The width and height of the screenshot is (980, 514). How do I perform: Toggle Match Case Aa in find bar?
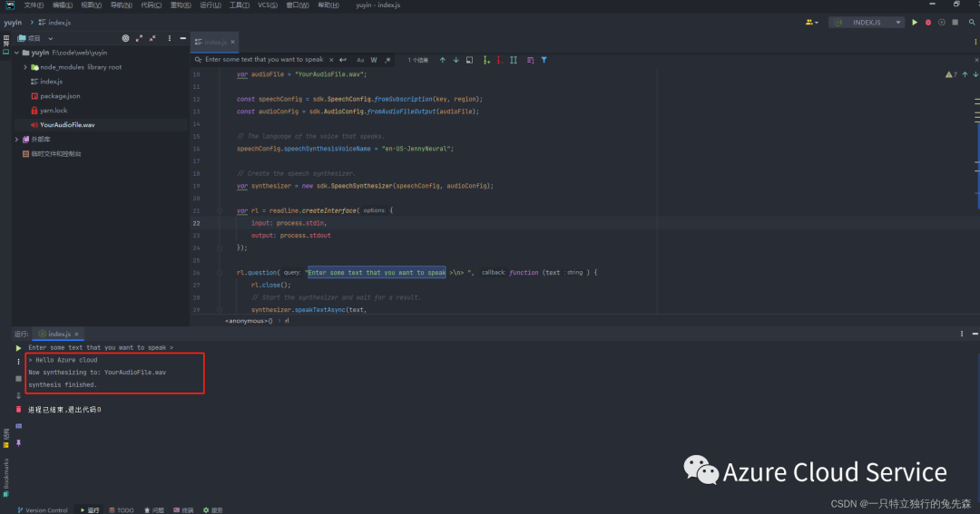360,60
